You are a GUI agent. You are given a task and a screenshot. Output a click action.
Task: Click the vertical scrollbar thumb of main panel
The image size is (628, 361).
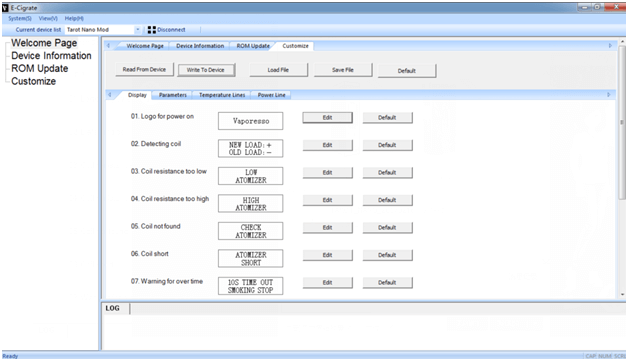coord(622,122)
